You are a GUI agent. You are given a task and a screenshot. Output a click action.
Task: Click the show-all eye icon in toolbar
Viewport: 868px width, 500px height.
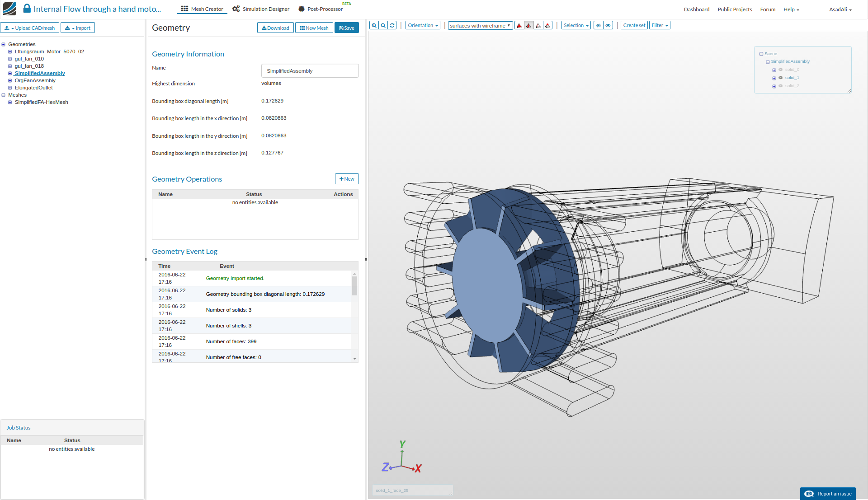pyautogui.click(x=608, y=25)
